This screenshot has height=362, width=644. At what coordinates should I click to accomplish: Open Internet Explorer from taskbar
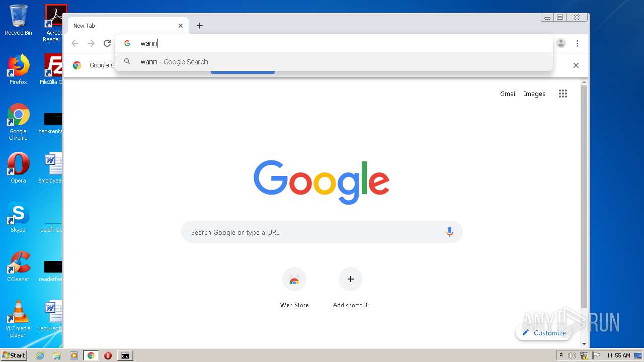(x=40, y=355)
